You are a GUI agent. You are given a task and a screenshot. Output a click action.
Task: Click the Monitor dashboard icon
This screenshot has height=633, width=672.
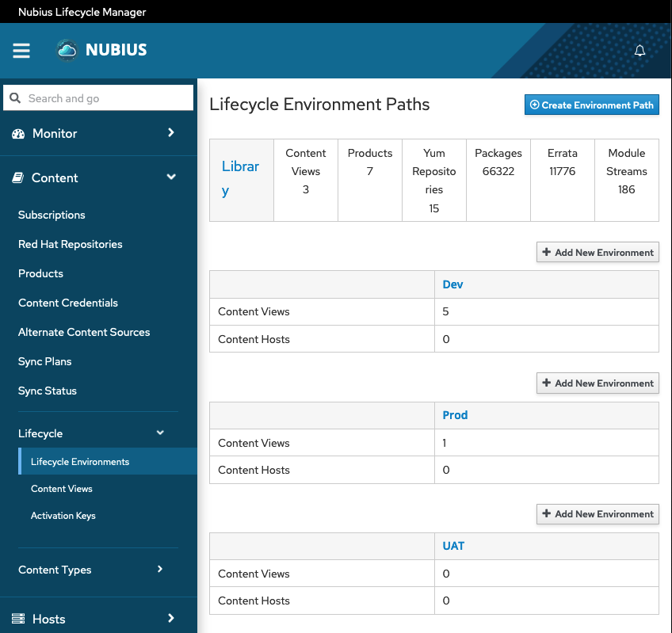[x=18, y=134]
